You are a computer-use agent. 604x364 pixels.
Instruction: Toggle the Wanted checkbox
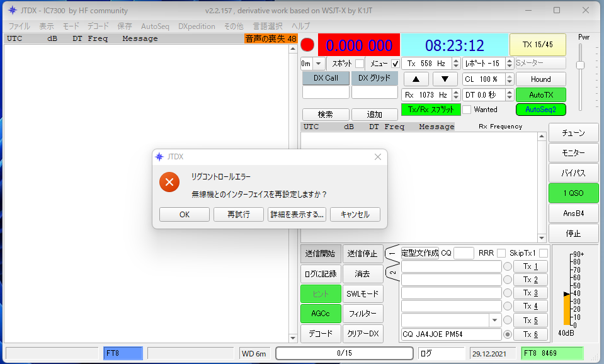pyautogui.click(x=467, y=110)
